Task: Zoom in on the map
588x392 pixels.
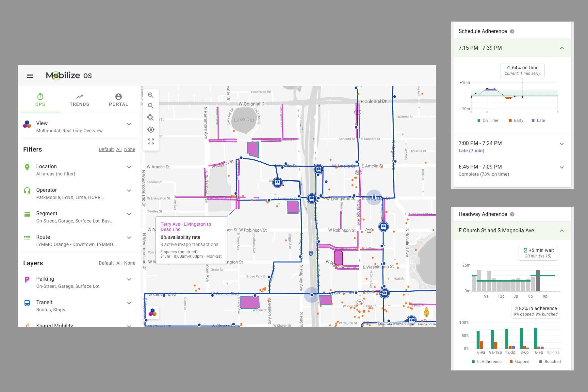Action: [x=151, y=95]
